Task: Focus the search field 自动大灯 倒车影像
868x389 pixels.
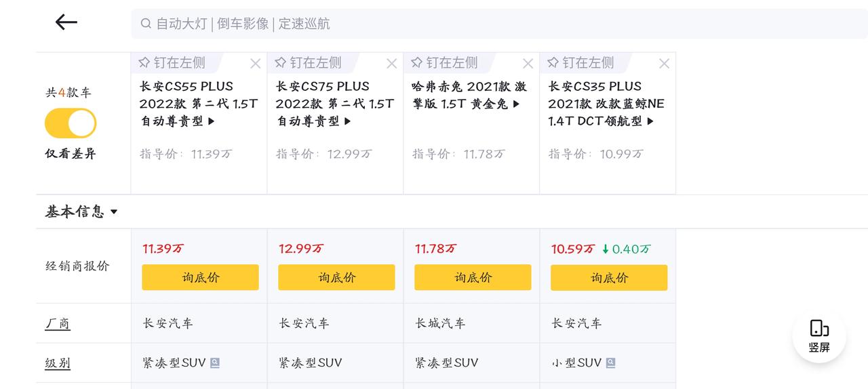Action: tap(499, 24)
